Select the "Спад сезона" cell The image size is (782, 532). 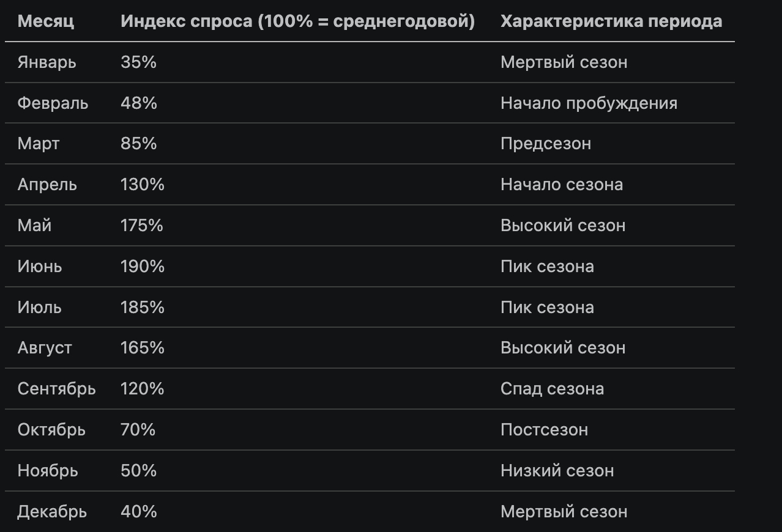point(552,389)
